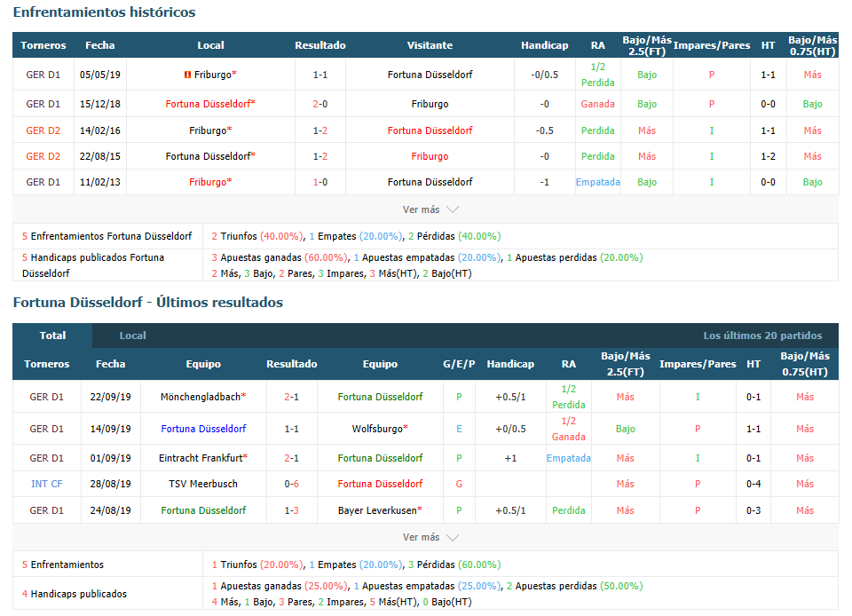Click the E outcome in the Wolfsburgo row
This screenshot has width=852, height=616.
pos(459,429)
